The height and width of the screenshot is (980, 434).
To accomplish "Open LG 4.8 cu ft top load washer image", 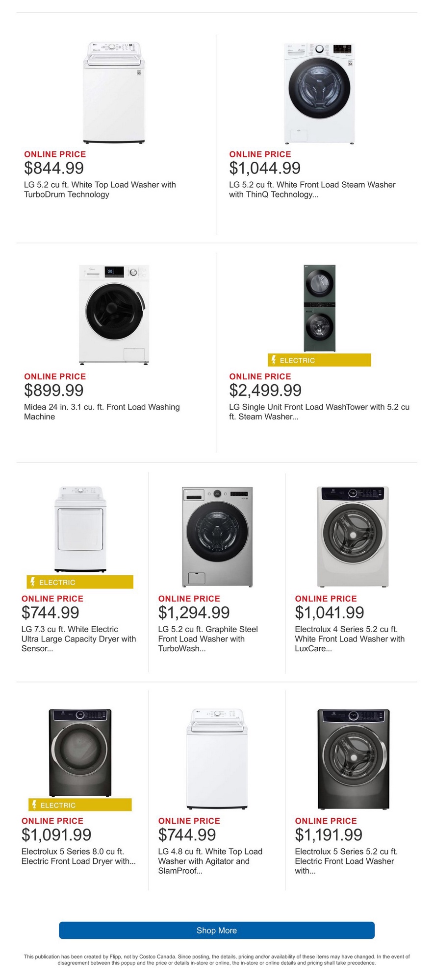I will click(217, 759).
